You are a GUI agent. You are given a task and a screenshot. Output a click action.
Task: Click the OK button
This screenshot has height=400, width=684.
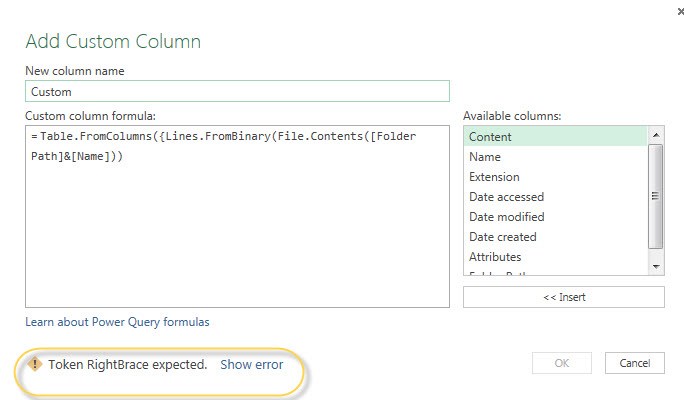click(x=562, y=363)
